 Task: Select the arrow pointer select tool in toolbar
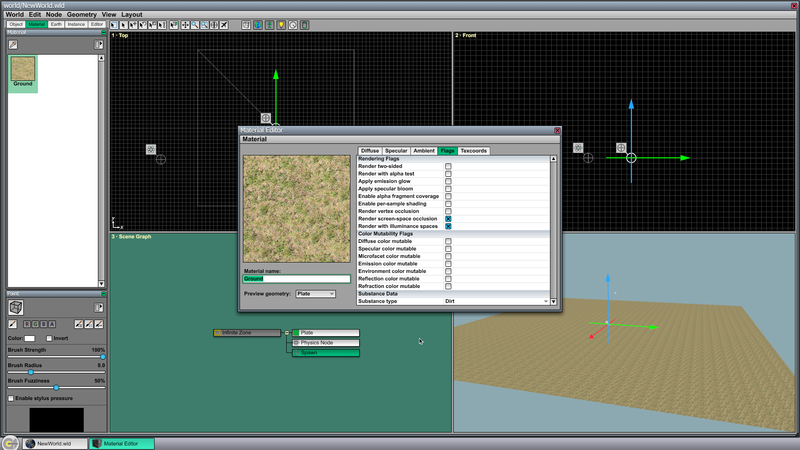coord(123,25)
